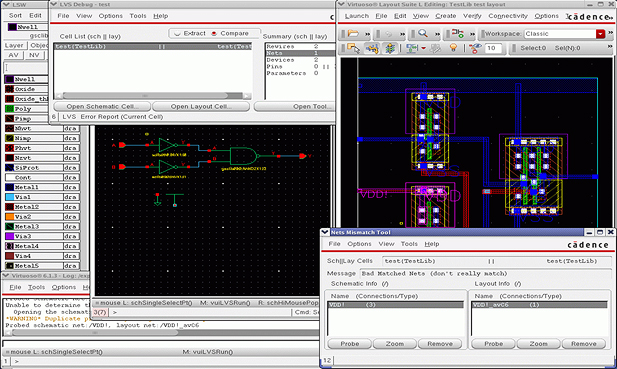Toggle AV all-visible button in LSW
The height and width of the screenshot is (369, 617).
click(13, 55)
